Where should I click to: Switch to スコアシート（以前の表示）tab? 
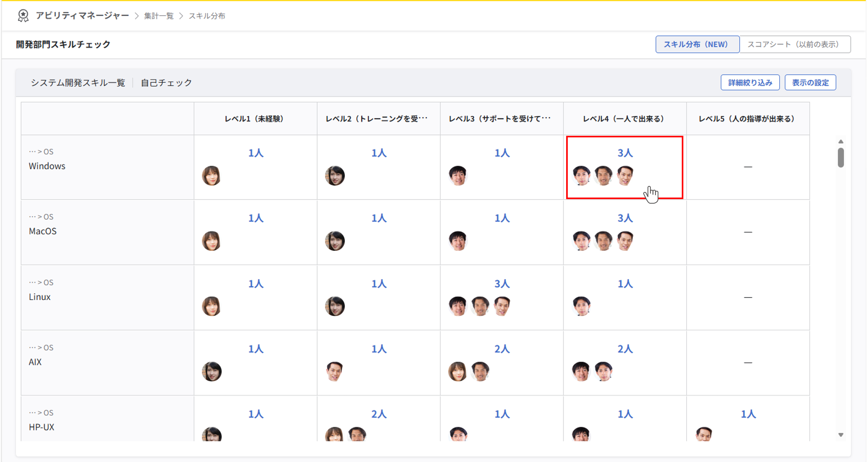coord(795,44)
